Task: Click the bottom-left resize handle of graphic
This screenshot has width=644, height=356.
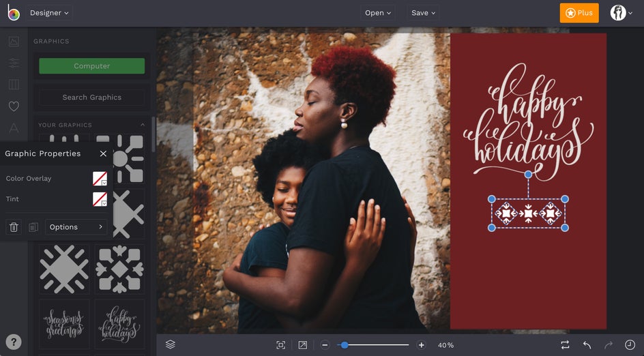Action: coord(492,228)
